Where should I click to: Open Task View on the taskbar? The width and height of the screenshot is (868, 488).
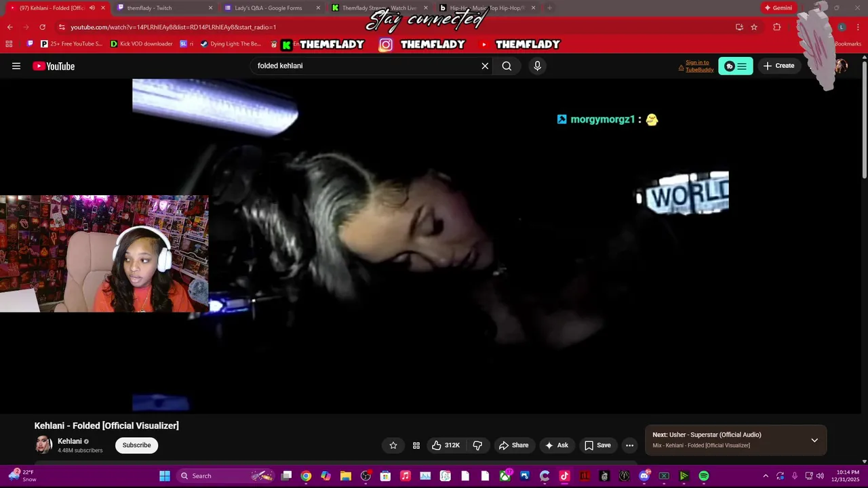point(286,476)
